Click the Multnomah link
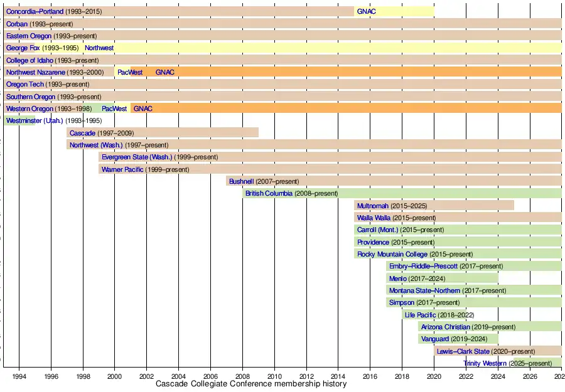Screen dimensions: 565x392 click(x=373, y=206)
